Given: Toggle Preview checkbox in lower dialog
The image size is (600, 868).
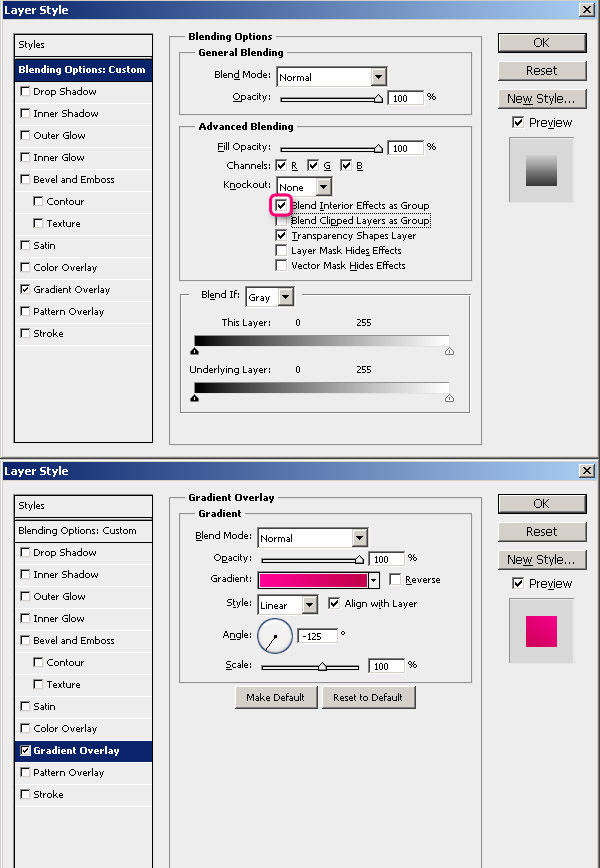Looking at the screenshot, I should (518, 583).
